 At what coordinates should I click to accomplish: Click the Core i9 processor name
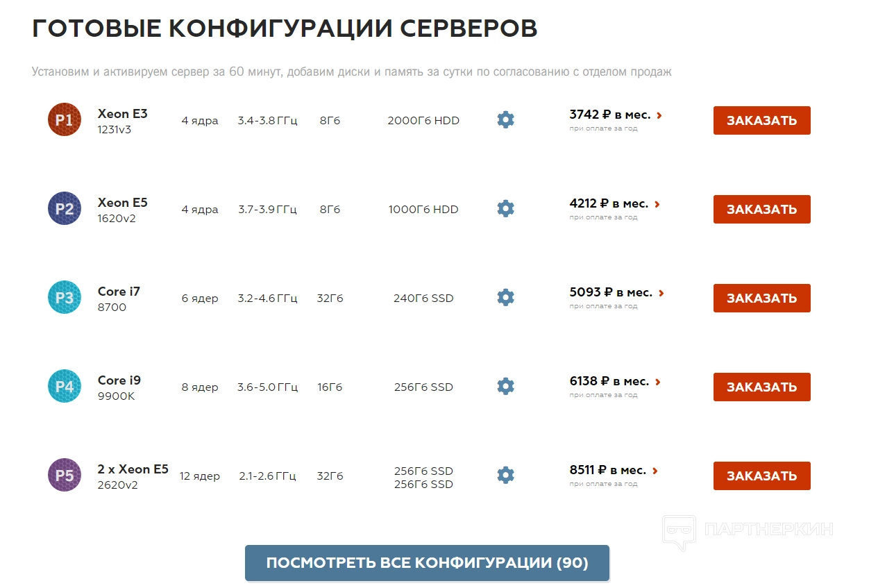click(x=119, y=380)
